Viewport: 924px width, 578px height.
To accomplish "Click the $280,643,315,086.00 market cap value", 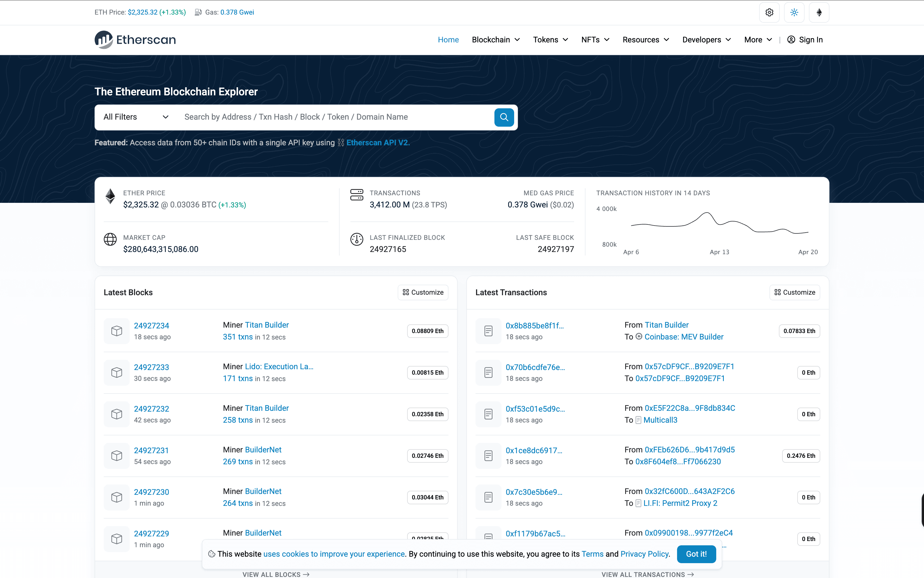I will point(160,249).
